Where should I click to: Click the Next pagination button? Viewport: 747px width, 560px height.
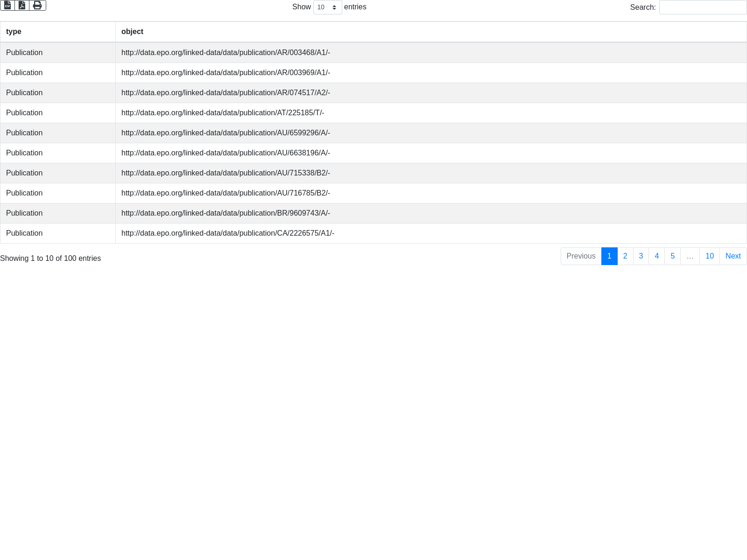pyautogui.click(x=733, y=256)
